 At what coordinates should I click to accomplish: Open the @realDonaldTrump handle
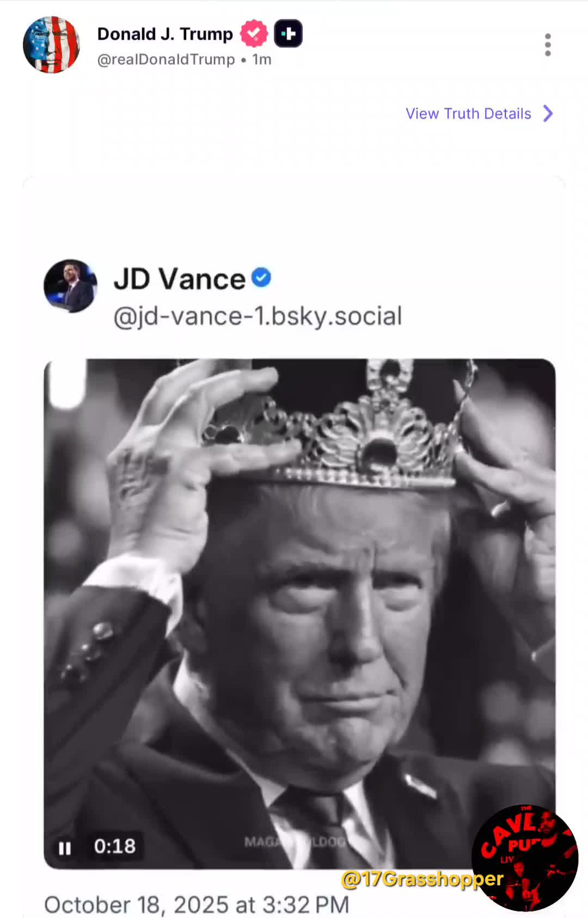166,59
